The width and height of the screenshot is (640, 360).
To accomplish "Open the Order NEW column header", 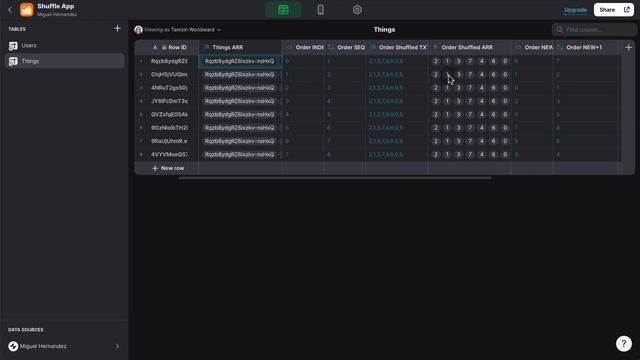I will tap(532, 47).
